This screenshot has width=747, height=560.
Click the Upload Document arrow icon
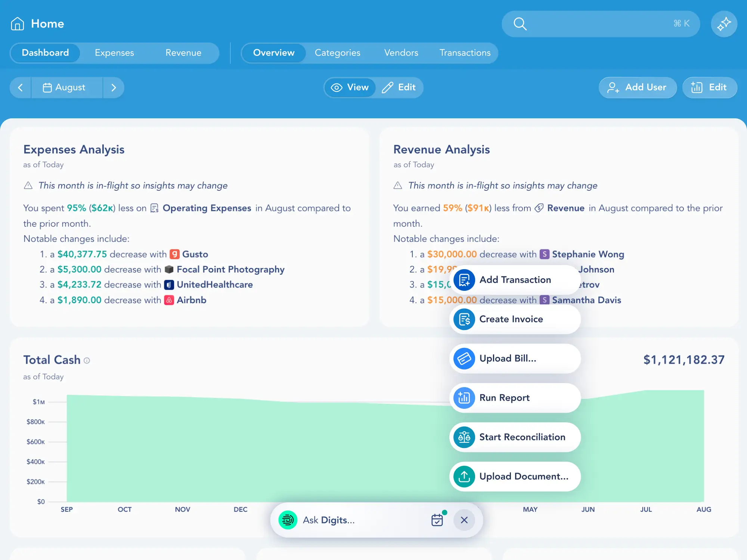point(464,476)
